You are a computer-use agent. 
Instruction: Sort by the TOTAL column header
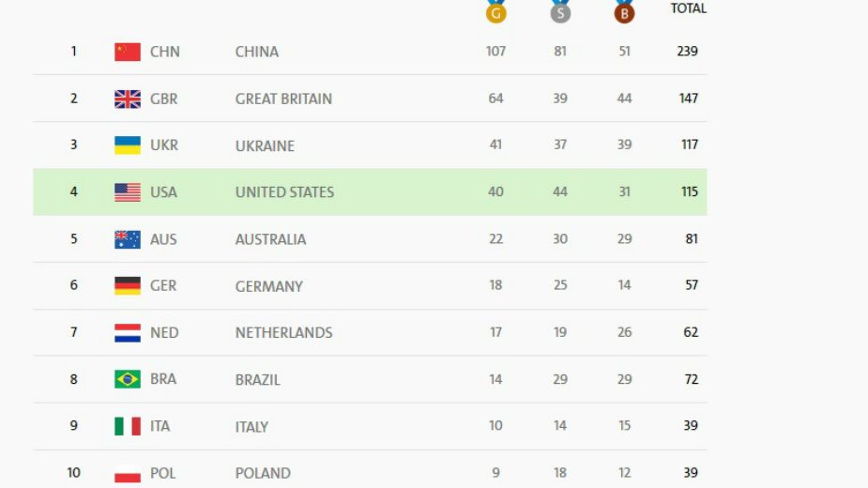[x=688, y=8]
